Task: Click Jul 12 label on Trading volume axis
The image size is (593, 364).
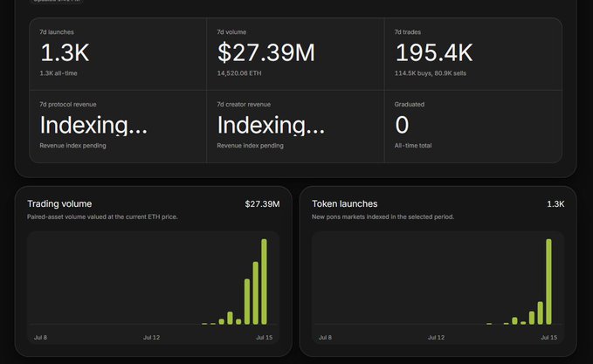Action: click(151, 338)
